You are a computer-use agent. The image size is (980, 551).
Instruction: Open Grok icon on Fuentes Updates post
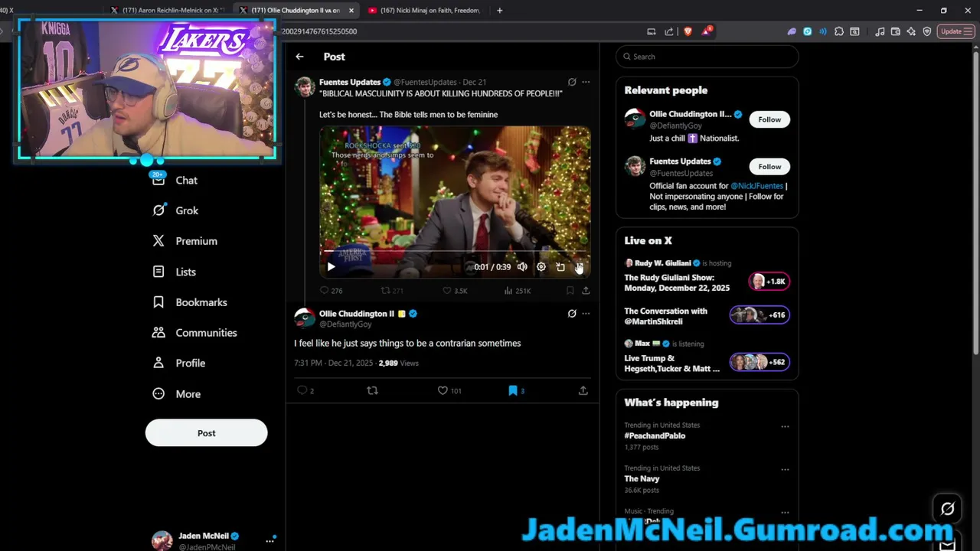(x=572, y=82)
